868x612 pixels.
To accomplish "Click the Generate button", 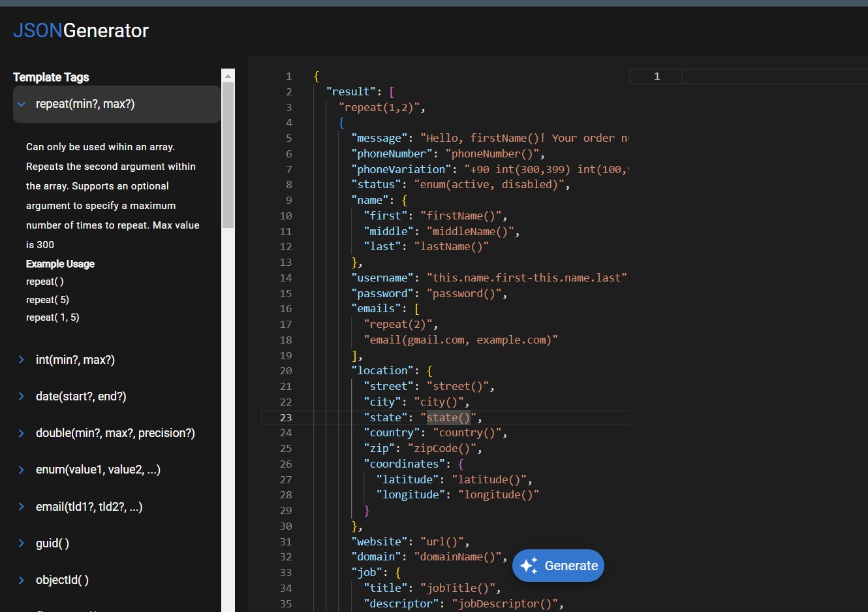I will [x=558, y=566].
